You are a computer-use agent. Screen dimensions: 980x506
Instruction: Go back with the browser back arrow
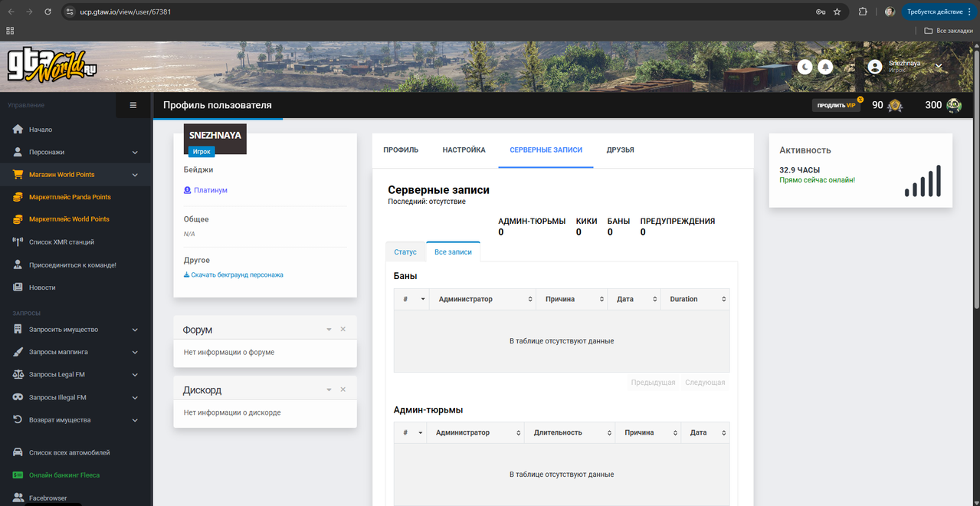tap(11, 11)
